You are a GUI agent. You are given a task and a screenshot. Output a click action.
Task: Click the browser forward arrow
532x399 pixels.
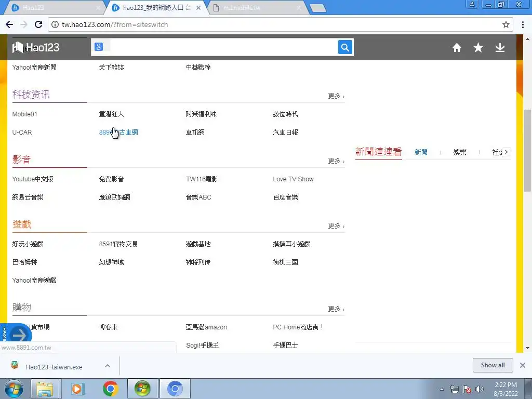[24, 24]
